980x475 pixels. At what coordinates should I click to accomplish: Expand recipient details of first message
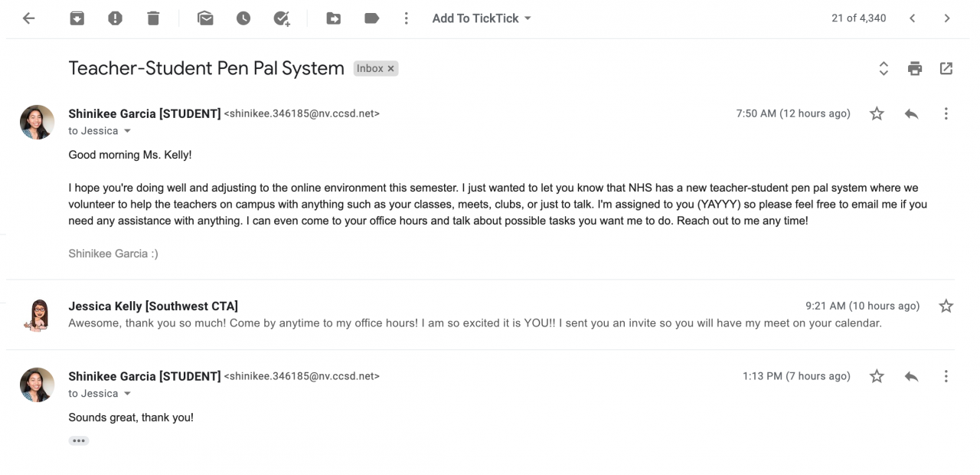pyautogui.click(x=128, y=131)
